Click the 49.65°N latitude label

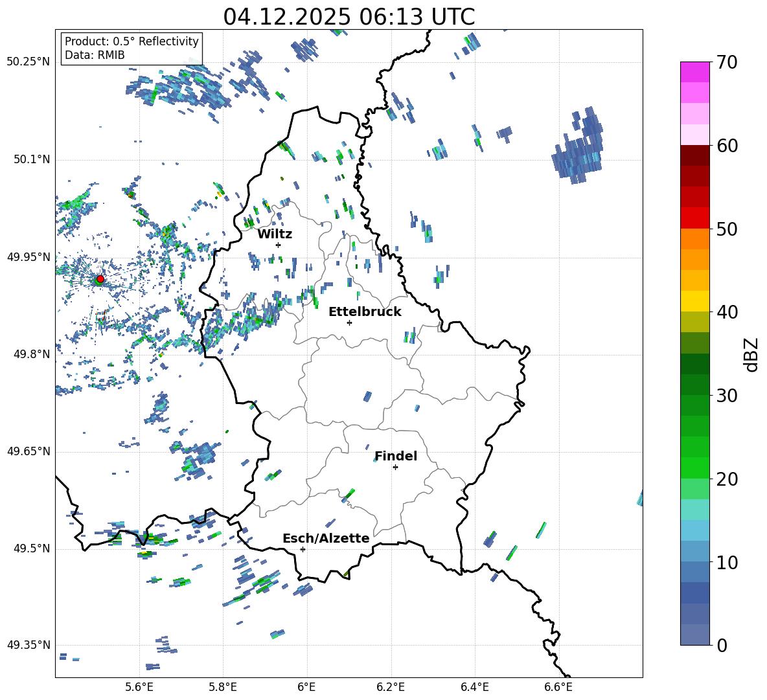click(28, 451)
